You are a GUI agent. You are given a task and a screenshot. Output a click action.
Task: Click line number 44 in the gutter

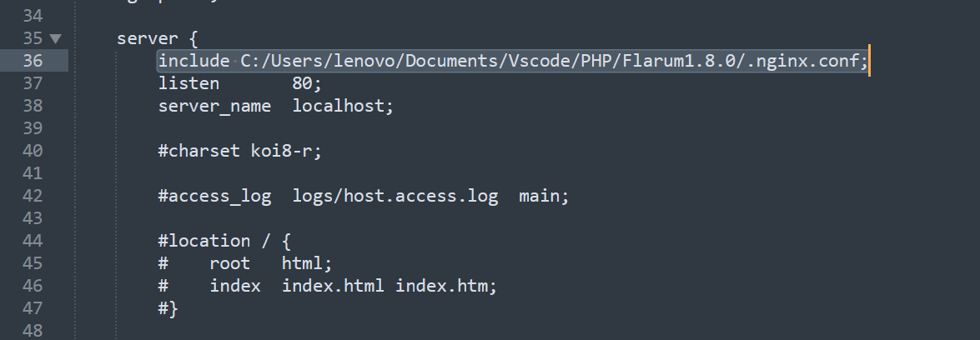33,241
